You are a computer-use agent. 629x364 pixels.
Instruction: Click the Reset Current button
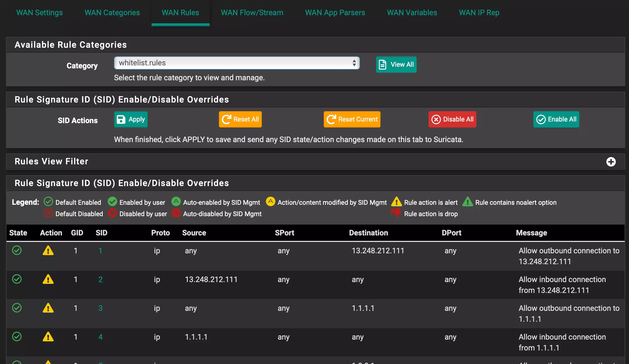pos(352,119)
